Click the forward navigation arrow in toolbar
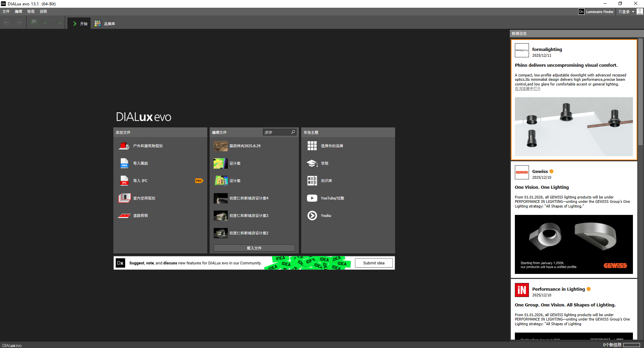The width and height of the screenshot is (644, 348). pos(19,22)
